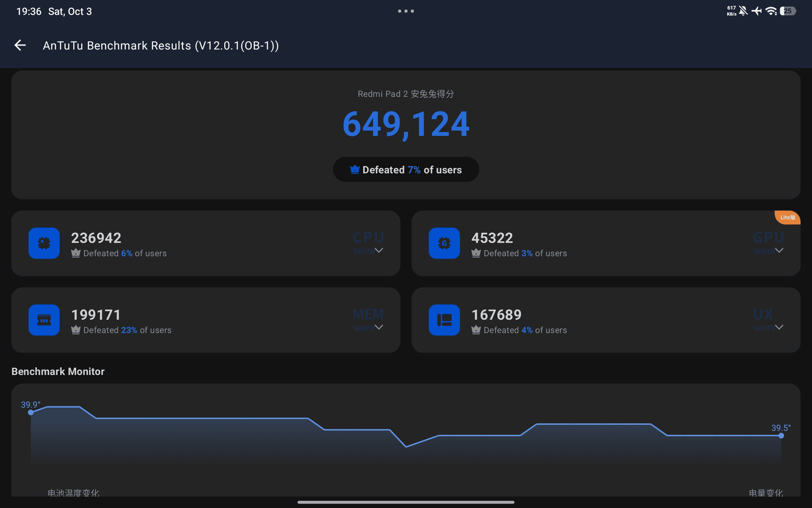812x508 pixels.
Task: Tap the bottom home gesture bar
Action: (x=406, y=502)
